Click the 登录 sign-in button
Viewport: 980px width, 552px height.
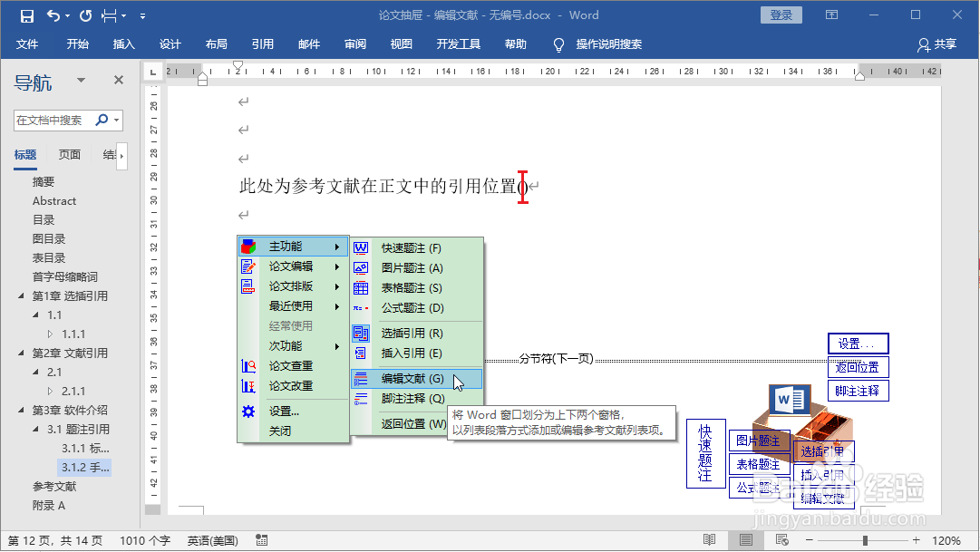(x=781, y=15)
